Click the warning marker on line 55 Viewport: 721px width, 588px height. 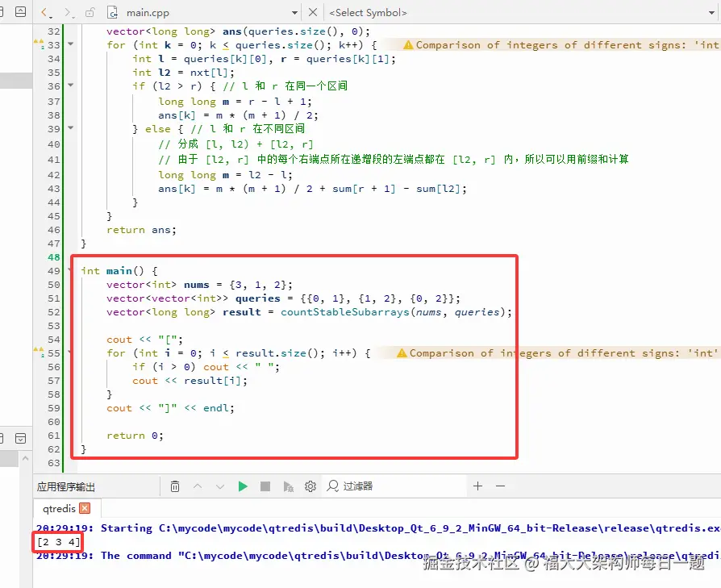(x=39, y=352)
